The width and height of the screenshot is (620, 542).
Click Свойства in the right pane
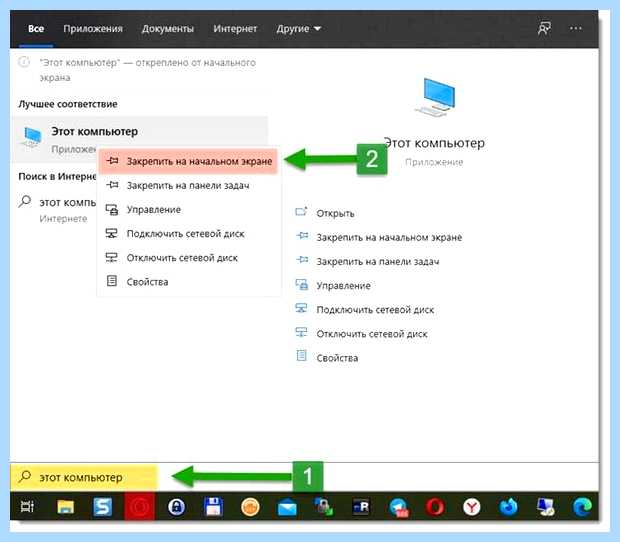pyautogui.click(x=327, y=358)
